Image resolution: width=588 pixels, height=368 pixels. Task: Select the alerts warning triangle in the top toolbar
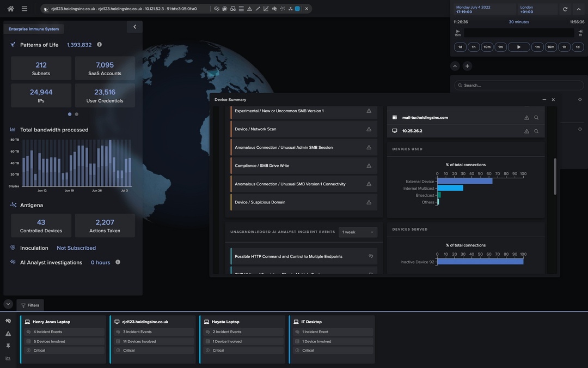(250, 9)
